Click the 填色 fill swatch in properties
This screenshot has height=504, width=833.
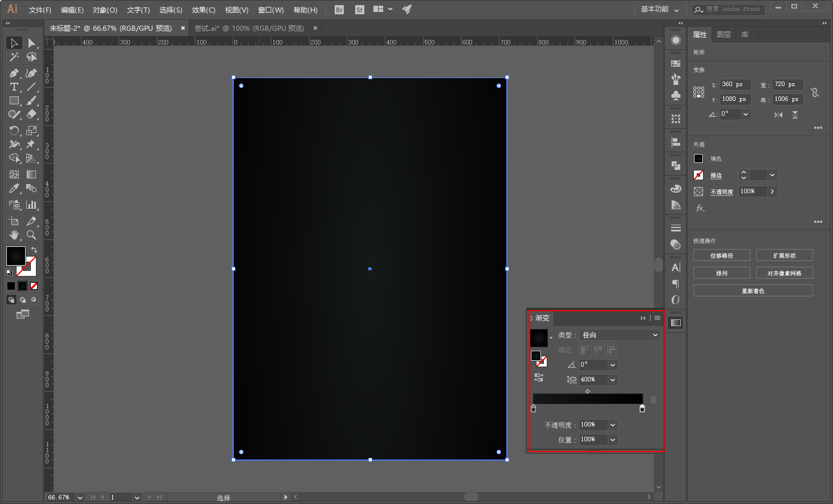pyautogui.click(x=698, y=158)
